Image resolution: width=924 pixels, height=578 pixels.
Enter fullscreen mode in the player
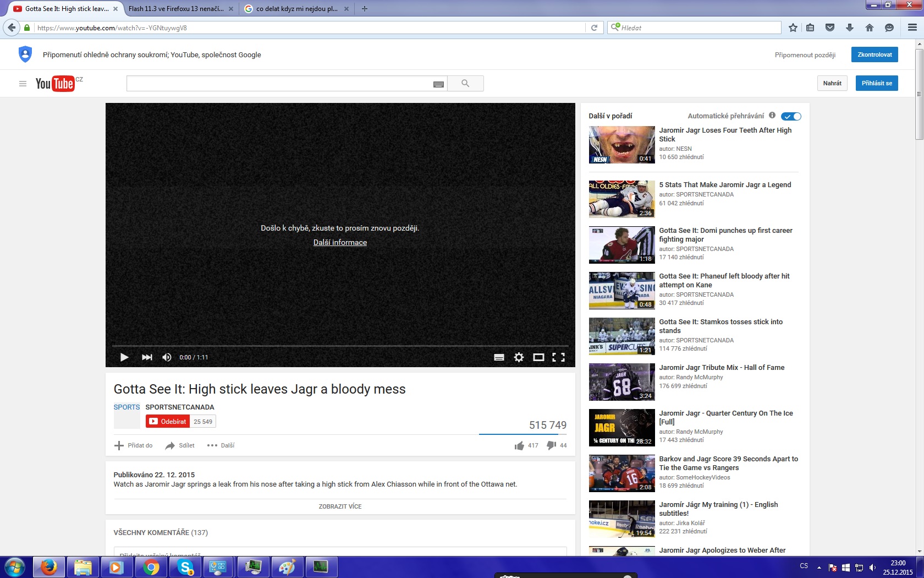(558, 357)
